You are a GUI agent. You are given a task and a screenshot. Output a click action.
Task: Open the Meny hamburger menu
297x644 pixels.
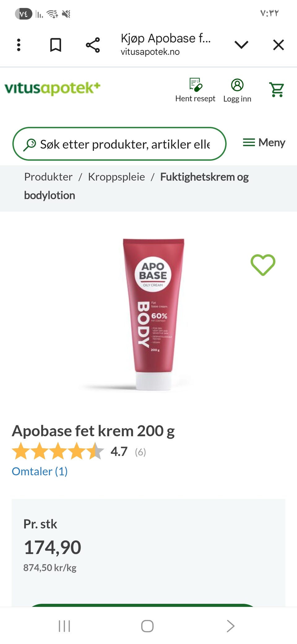(264, 142)
